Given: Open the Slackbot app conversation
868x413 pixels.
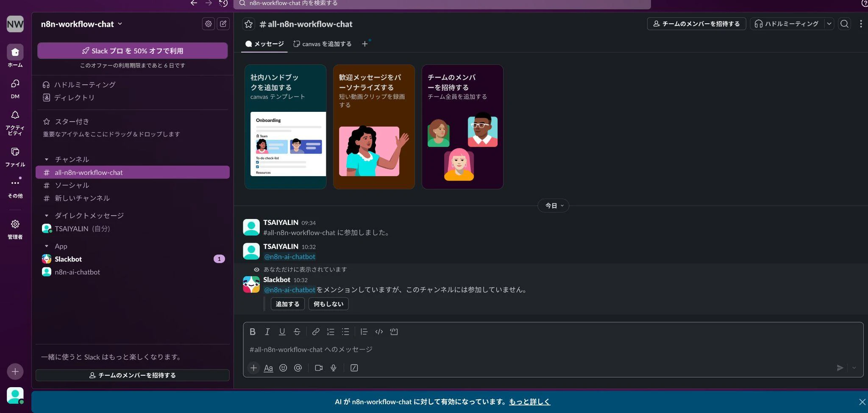Looking at the screenshot, I should [133, 259].
